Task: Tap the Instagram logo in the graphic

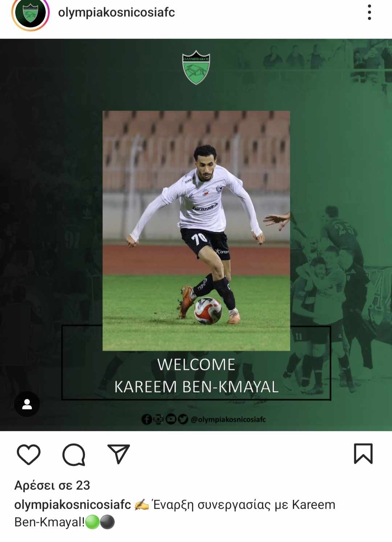Action: click(159, 419)
